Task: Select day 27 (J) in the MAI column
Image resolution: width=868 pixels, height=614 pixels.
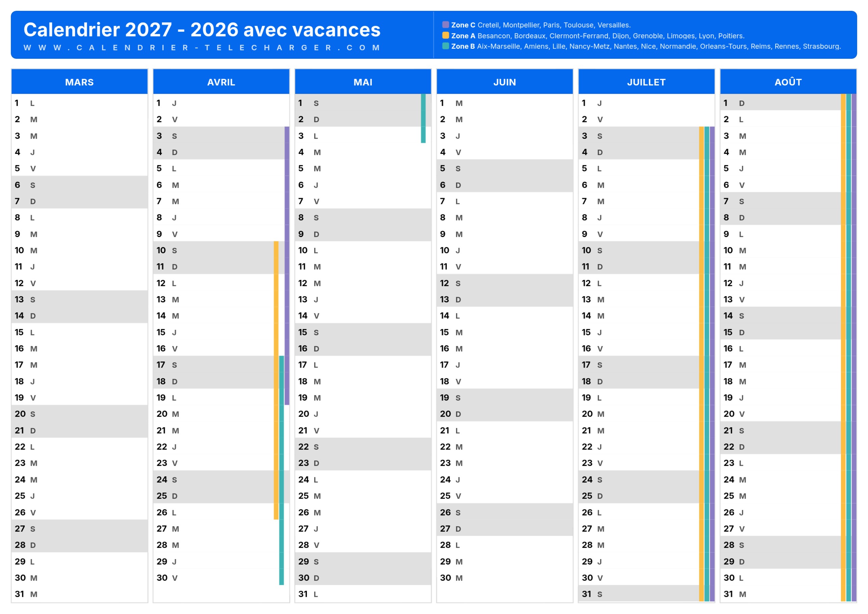Action: pos(363,528)
